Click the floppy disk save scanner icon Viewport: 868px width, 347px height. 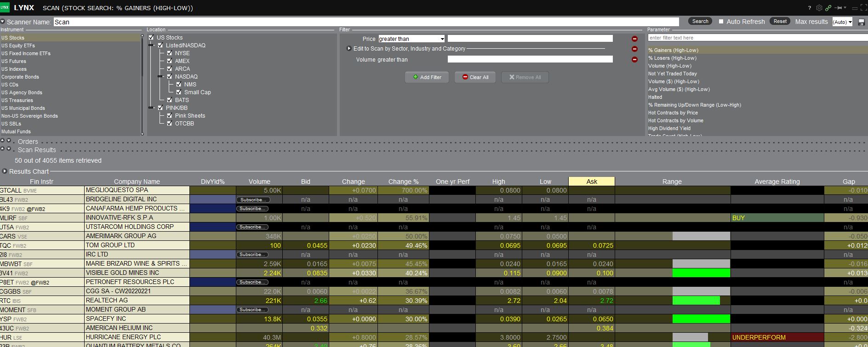tap(861, 22)
